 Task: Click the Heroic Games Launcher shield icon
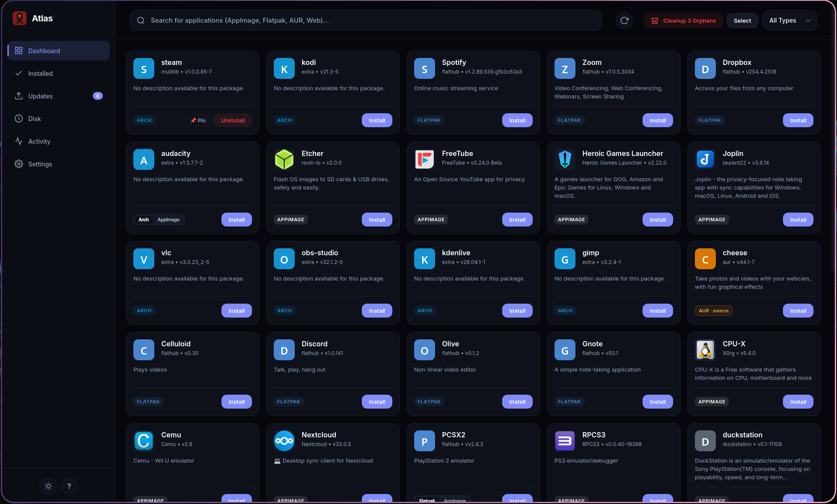point(565,159)
